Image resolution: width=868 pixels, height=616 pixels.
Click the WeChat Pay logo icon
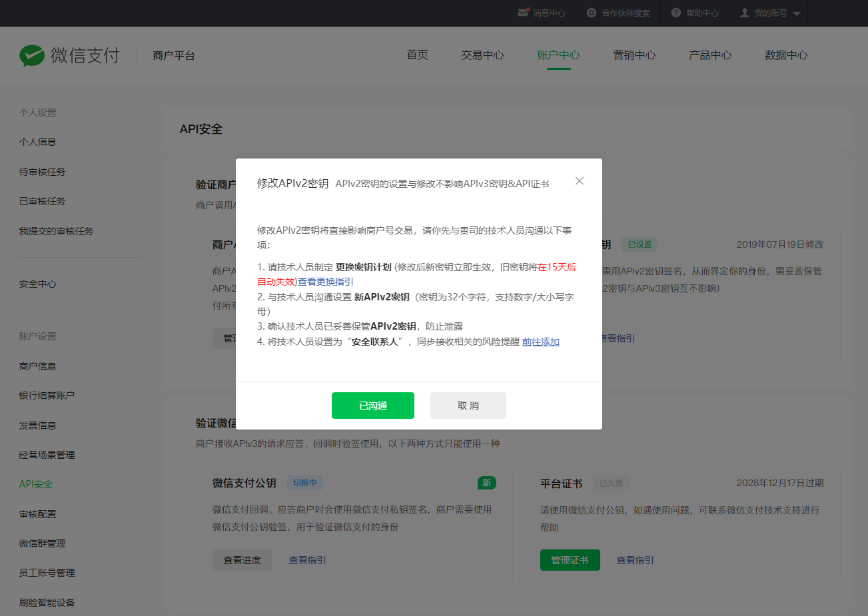tap(32, 55)
